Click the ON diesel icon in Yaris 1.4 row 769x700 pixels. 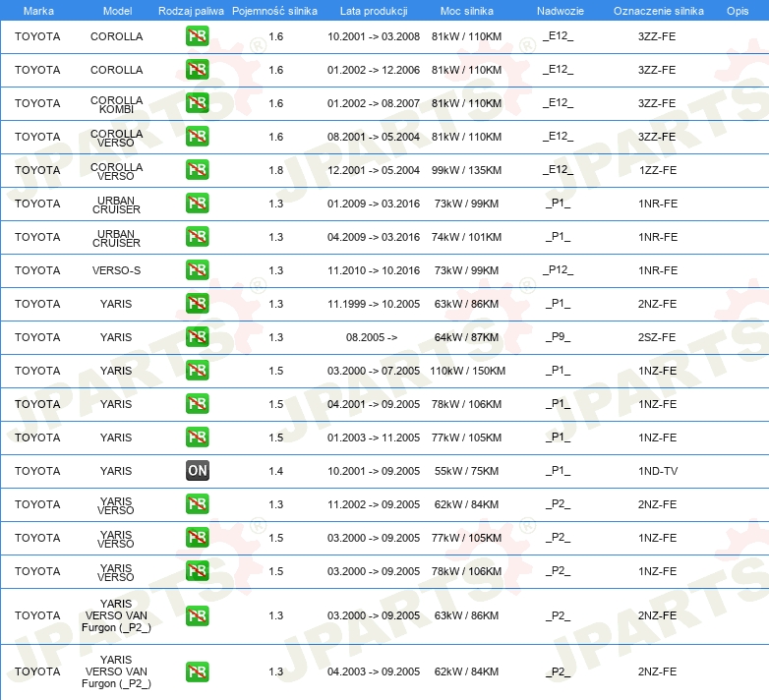click(197, 471)
